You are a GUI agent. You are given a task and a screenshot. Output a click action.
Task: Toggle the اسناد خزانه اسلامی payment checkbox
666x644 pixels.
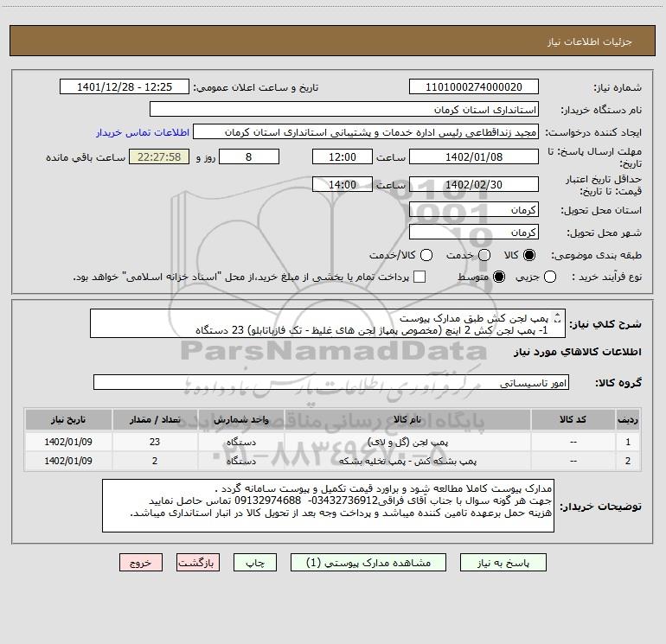(x=419, y=277)
